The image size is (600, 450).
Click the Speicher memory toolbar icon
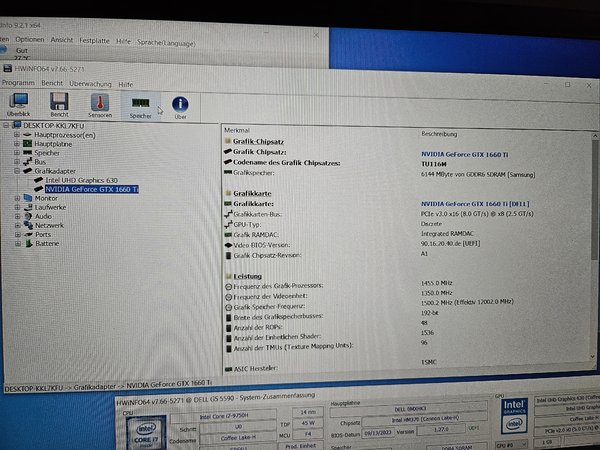[x=140, y=106]
